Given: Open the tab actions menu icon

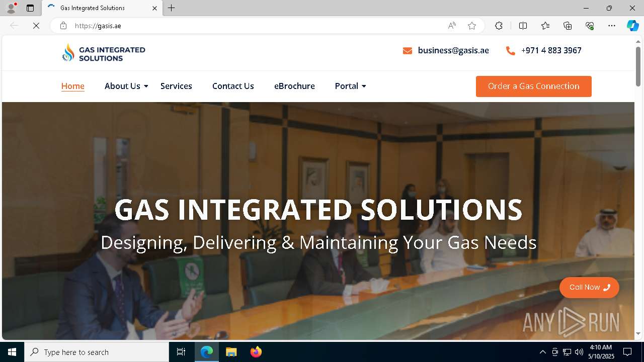Looking at the screenshot, I should (x=30, y=8).
